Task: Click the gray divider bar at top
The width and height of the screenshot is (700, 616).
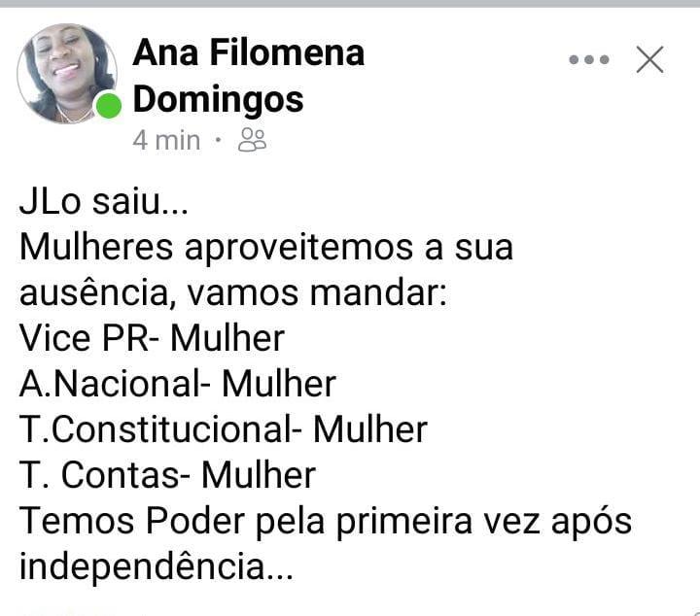Action: coord(350,4)
